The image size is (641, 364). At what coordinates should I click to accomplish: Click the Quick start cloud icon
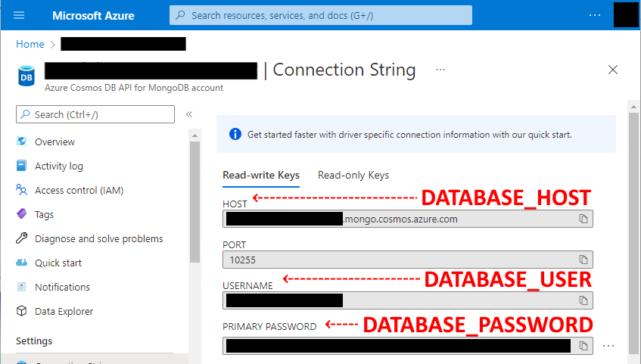[x=22, y=262]
